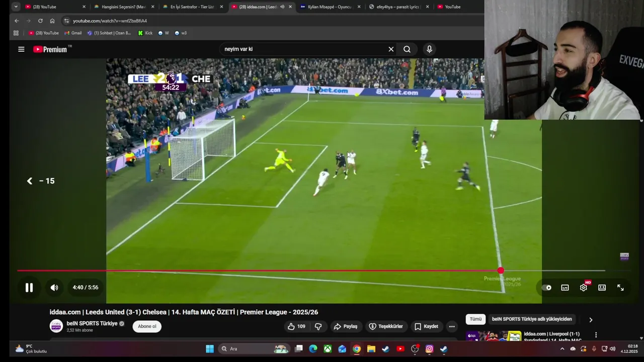Share the video via Paylaş
This screenshot has width=644, height=362.
pyautogui.click(x=345, y=326)
